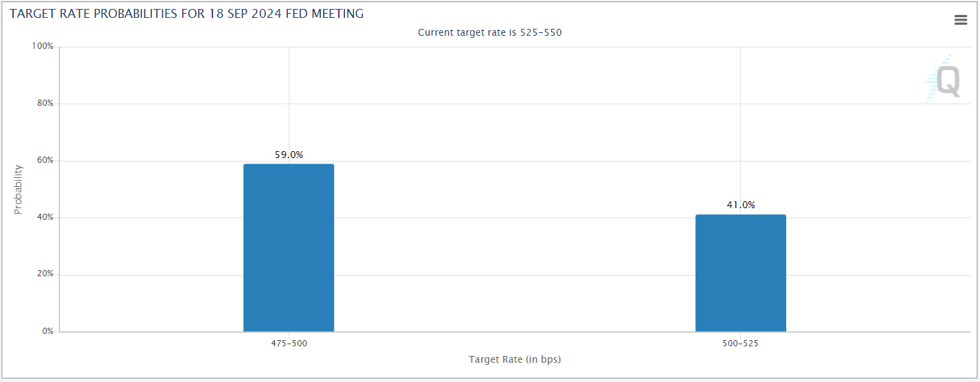Click the Probability y-axis title

point(19,189)
